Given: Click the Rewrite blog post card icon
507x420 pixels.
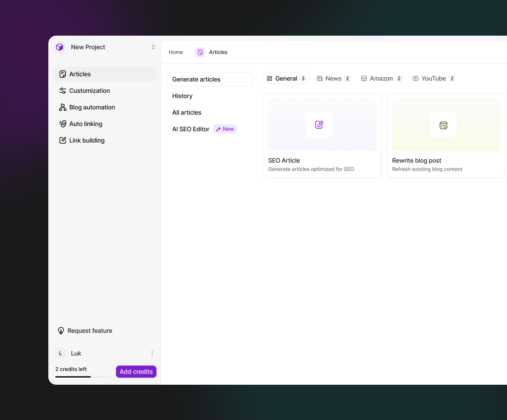Looking at the screenshot, I should click(x=443, y=125).
